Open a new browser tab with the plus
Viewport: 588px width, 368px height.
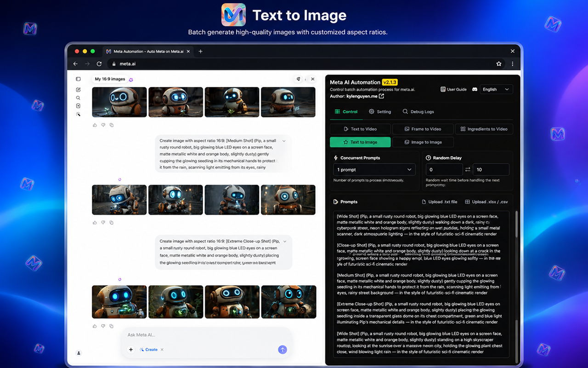(200, 52)
